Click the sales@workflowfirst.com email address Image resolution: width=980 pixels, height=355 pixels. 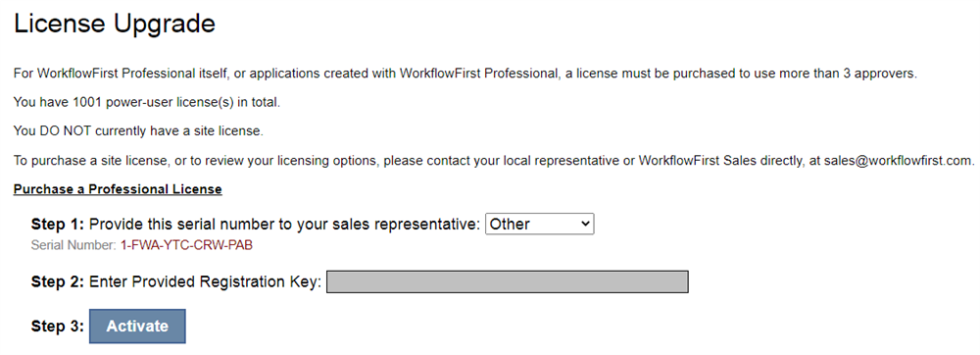[898, 161]
